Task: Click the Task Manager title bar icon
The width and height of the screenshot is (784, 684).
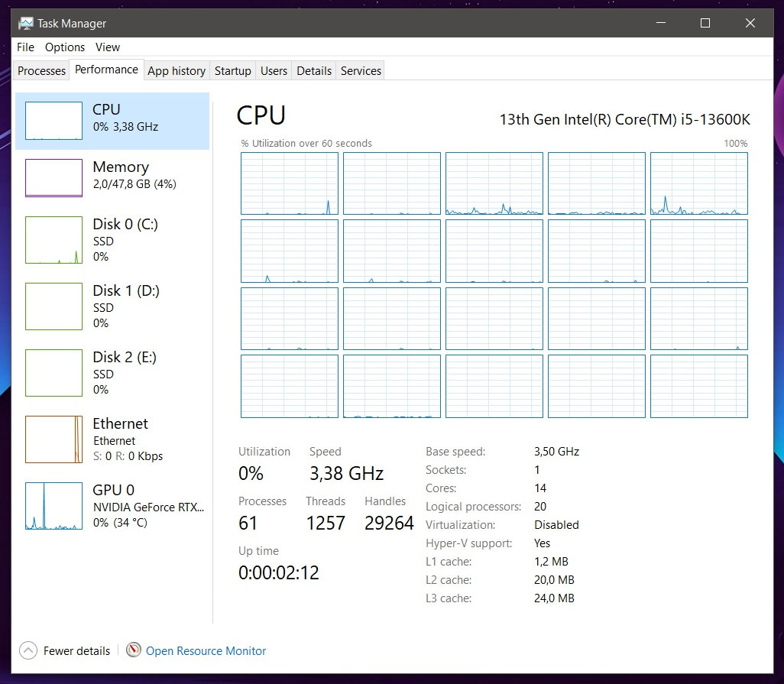Action: pos(25,23)
